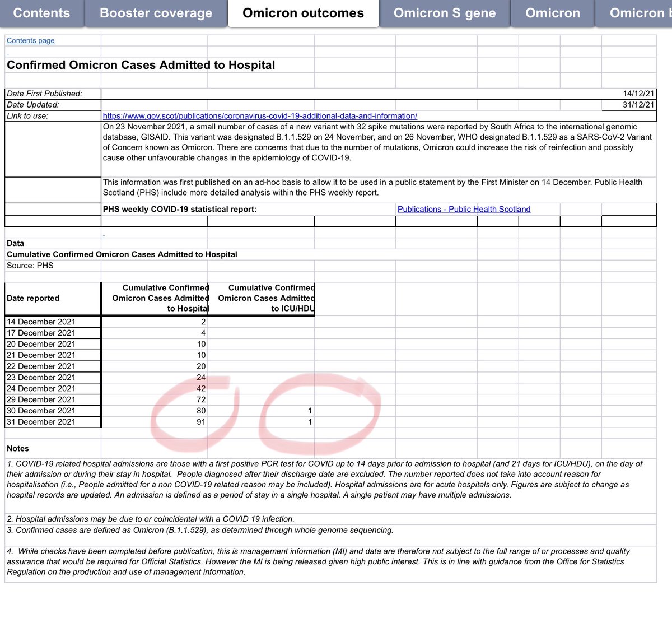Select the 21 December 2021 date cell
Screen dimensions: 672x618
coord(53,355)
